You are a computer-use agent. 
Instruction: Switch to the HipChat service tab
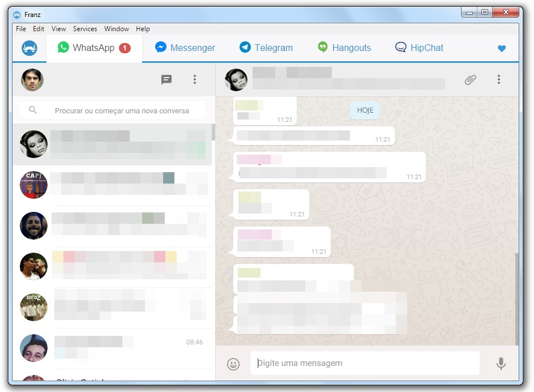point(419,48)
